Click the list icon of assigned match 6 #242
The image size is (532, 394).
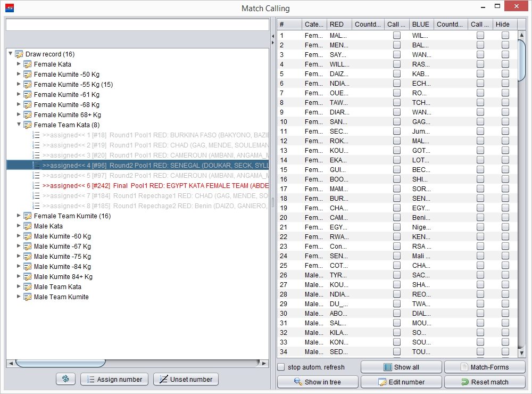[x=36, y=186]
